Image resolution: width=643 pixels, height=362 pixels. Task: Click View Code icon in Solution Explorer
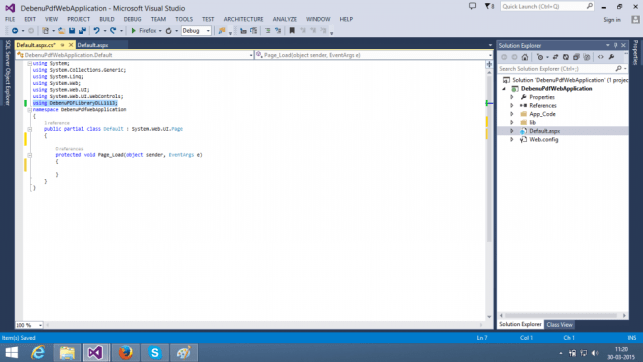tap(600, 57)
